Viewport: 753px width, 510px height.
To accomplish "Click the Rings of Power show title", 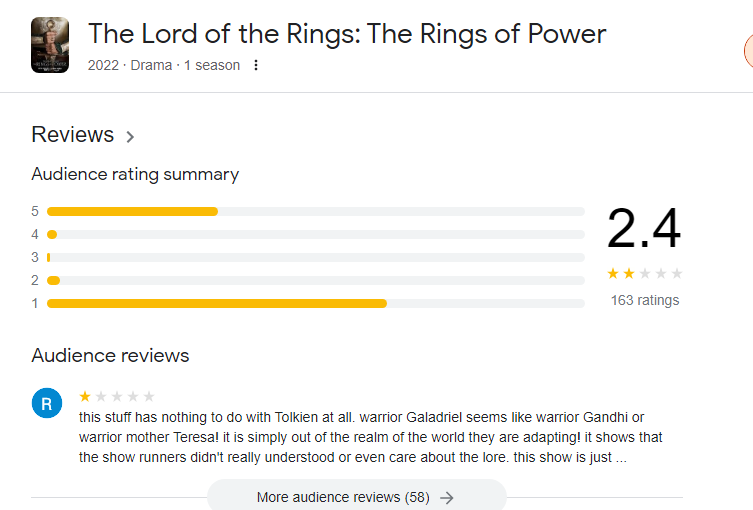I will (346, 34).
